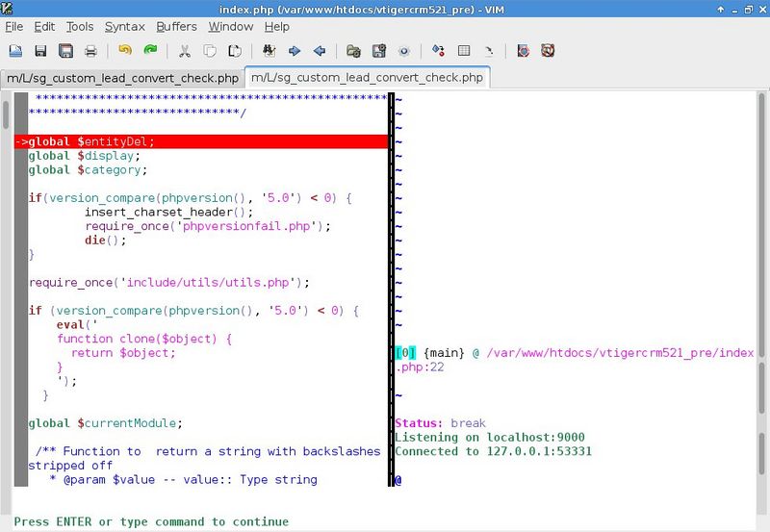The width and height of the screenshot is (770, 532).
Task: Jump to next match with right arrow
Action: tap(294, 51)
